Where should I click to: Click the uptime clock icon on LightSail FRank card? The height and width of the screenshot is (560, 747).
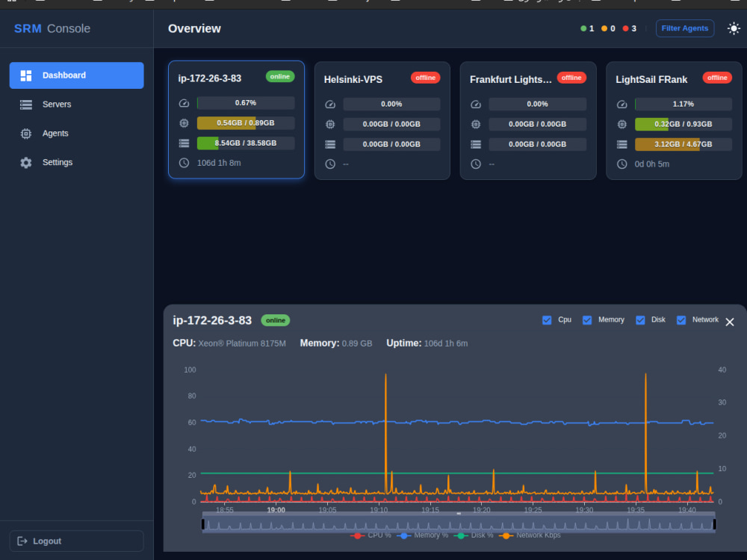(x=622, y=164)
